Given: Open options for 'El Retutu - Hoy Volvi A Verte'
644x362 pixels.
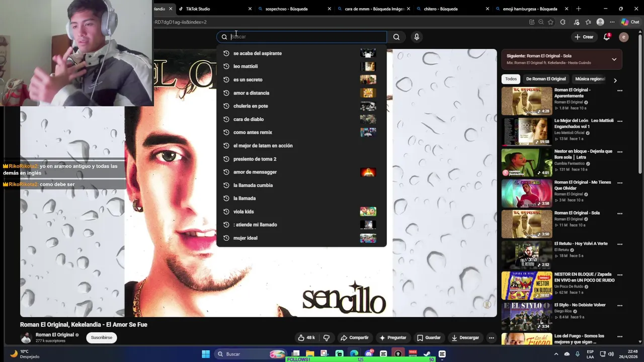Looking at the screenshot, I should (x=620, y=244).
